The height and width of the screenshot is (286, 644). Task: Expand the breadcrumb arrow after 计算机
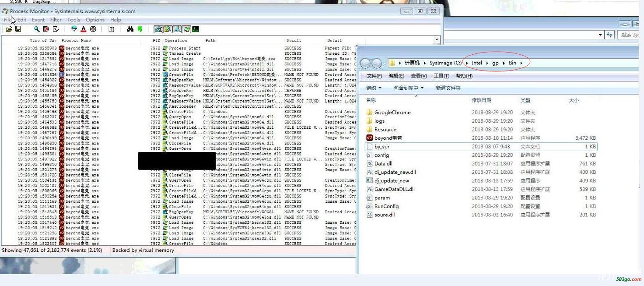[x=425, y=63]
